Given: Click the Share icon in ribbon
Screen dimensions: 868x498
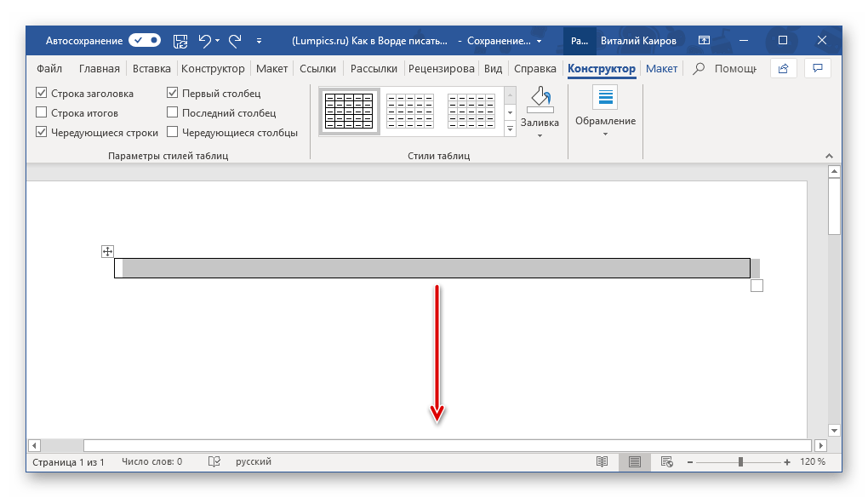Looking at the screenshot, I should [783, 69].
